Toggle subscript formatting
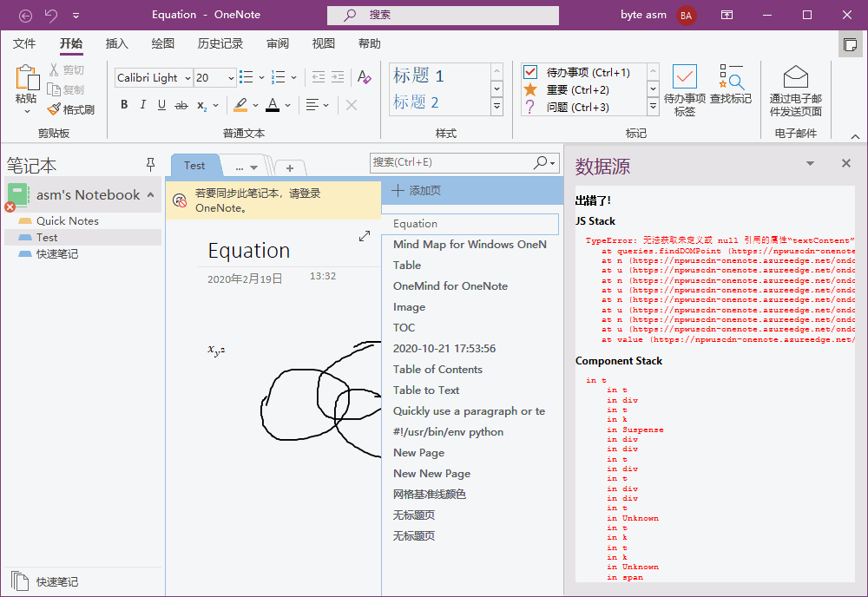This screenshot has width=868, height=597. (x=202, y=105)
